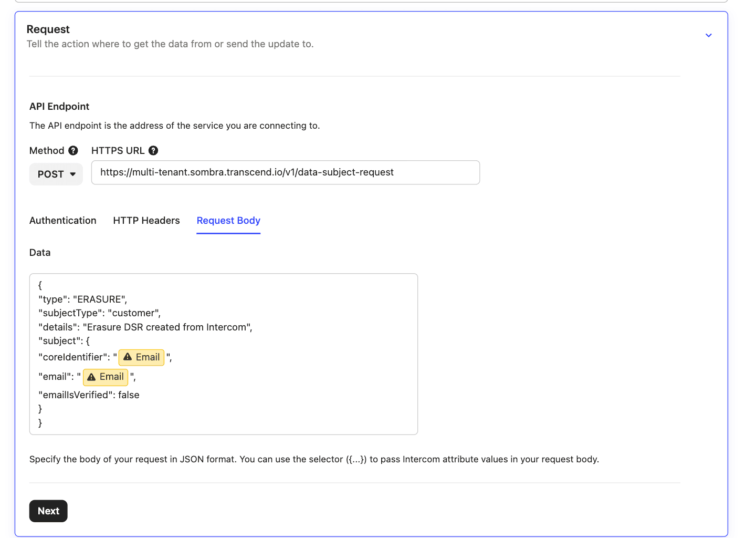
Task: Change POST to another HTTP method
Action: point(56,174)
